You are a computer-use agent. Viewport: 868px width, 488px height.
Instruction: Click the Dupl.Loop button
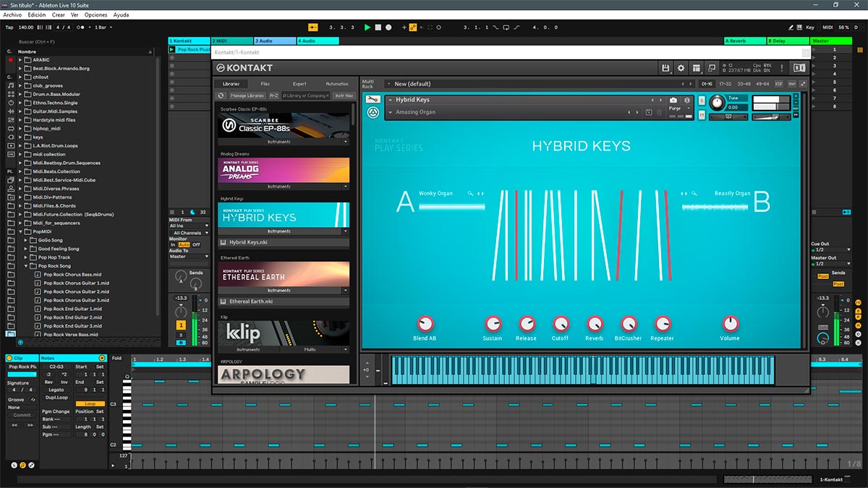point(56,398)
